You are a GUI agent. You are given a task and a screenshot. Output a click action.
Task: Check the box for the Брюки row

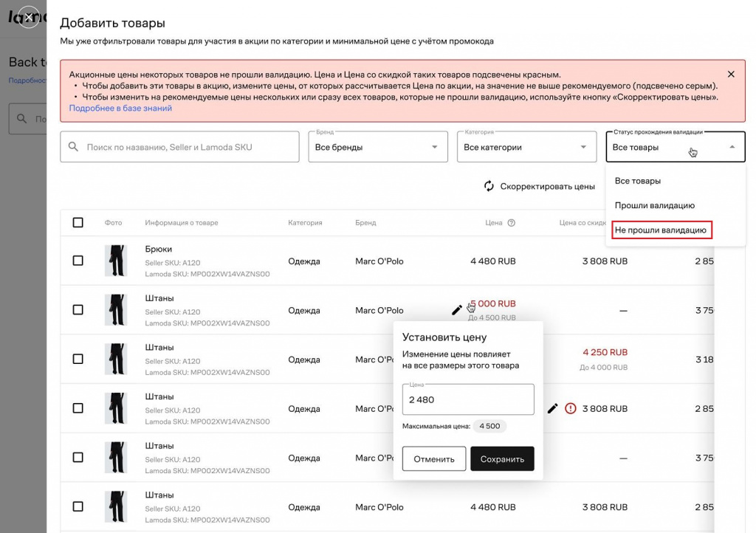click(x=78, y=261)
